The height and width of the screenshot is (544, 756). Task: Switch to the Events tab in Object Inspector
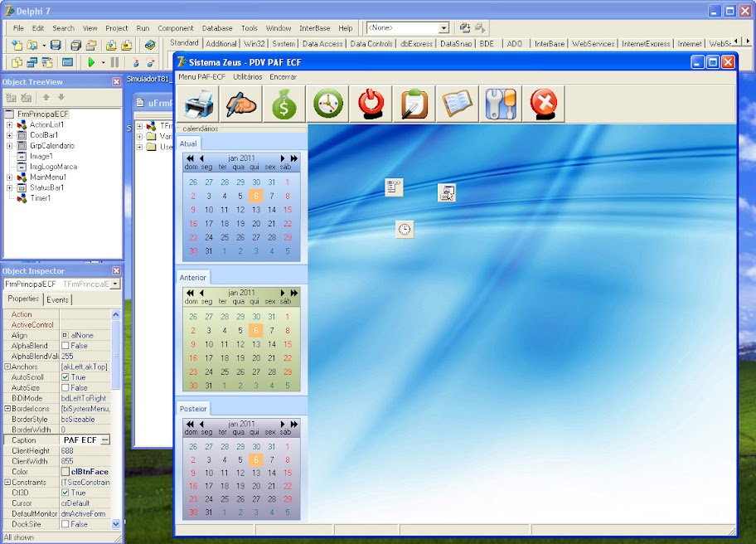point(58,299)
